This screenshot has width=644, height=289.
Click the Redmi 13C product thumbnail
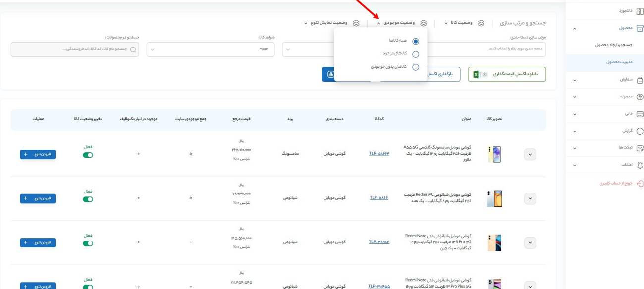click(x=494, y=198)
